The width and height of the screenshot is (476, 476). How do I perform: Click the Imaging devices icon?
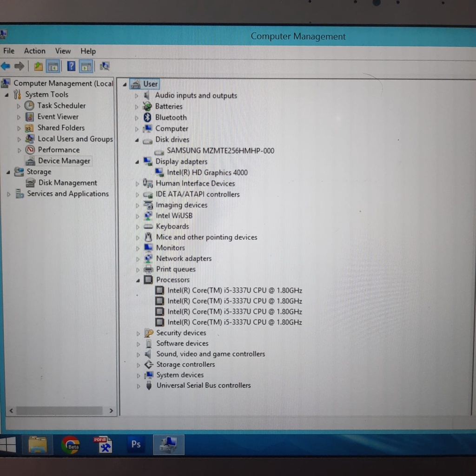[x=148, y=205]
